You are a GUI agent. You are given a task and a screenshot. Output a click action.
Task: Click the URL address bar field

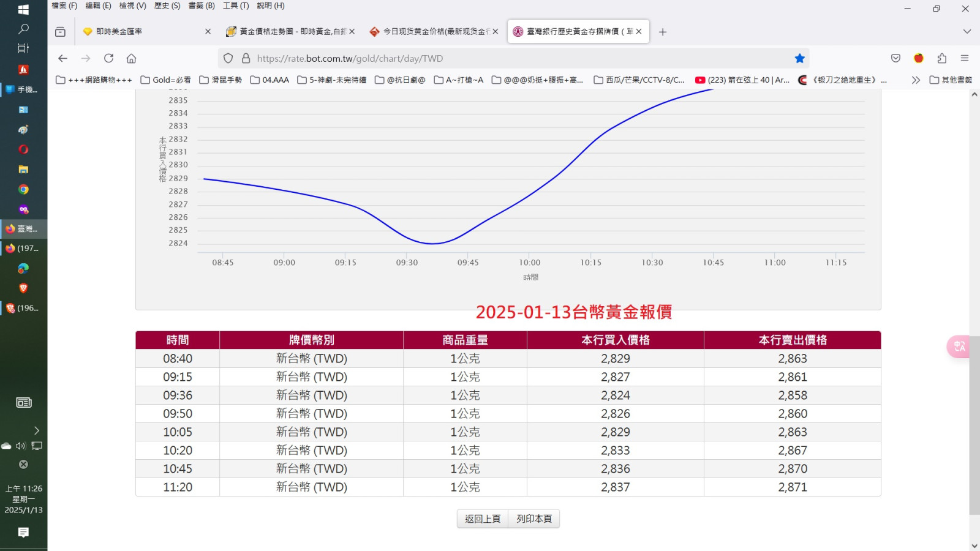coord(514,58)
